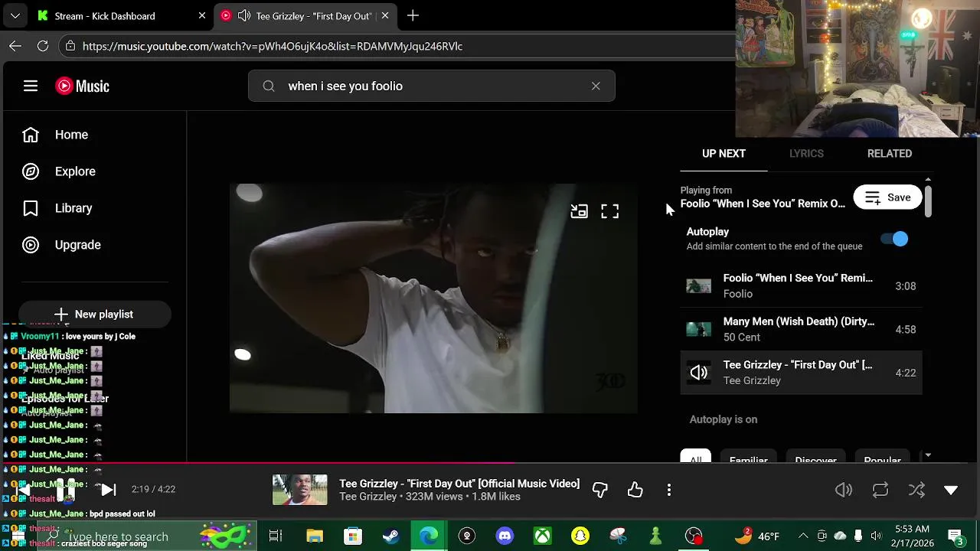This screenshot has height=551, width=980.
Task: Open the player bar three-dot menu
Action: tap(669, 490)
